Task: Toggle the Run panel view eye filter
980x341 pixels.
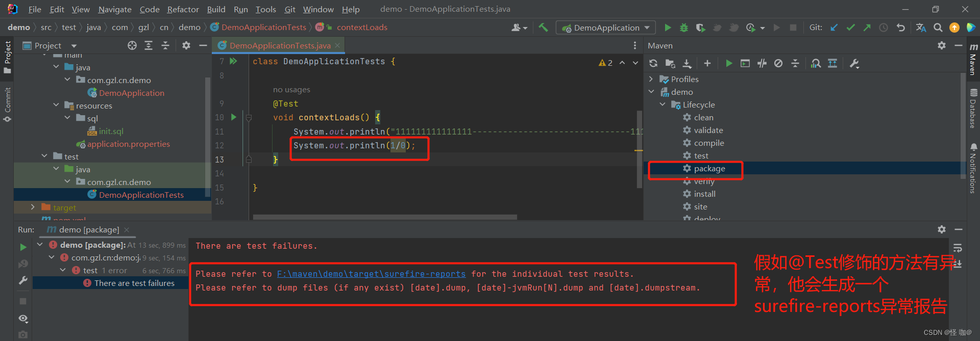Action: (x=23, y=319)
